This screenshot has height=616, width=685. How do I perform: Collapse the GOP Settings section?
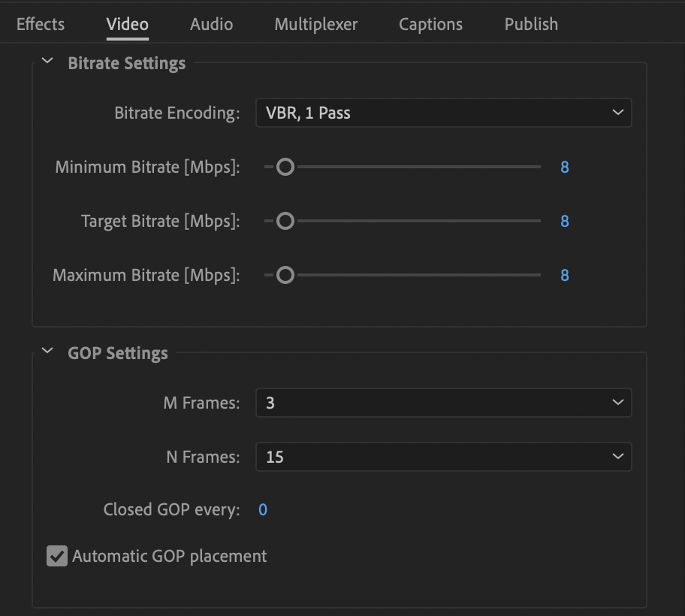coord(47,351)
